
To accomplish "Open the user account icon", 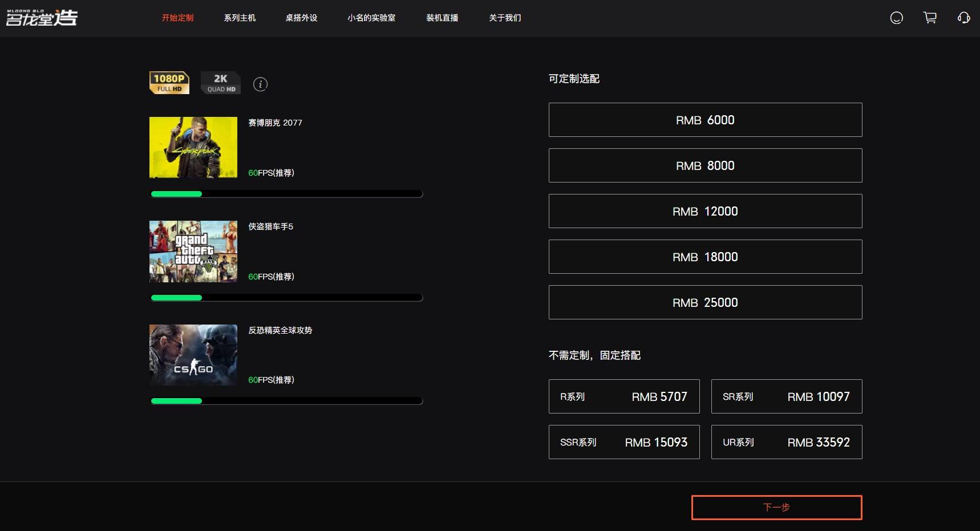I will 897,18.
